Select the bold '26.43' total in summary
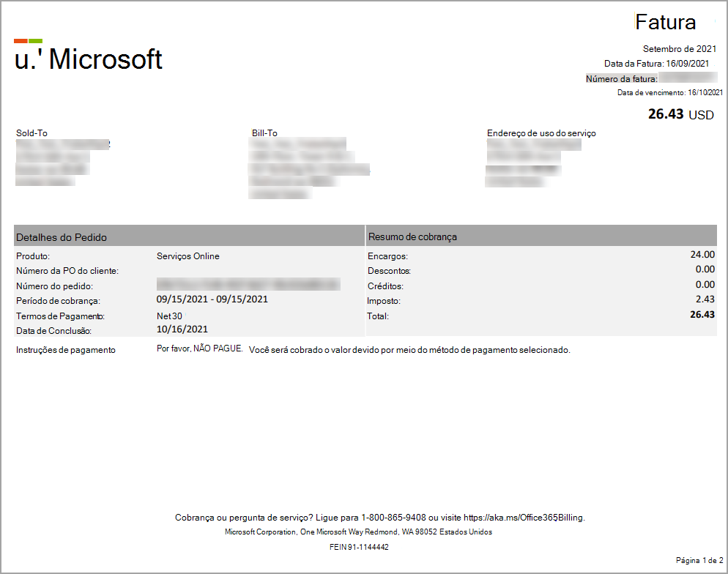728x574 pixels. 702,315
